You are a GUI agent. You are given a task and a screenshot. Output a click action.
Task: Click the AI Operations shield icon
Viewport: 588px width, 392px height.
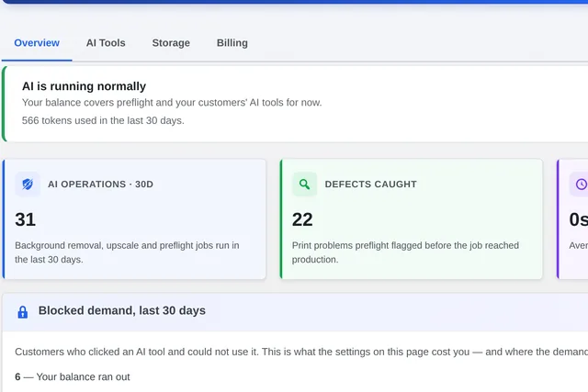pyautogui.click(x=28, y=184)
